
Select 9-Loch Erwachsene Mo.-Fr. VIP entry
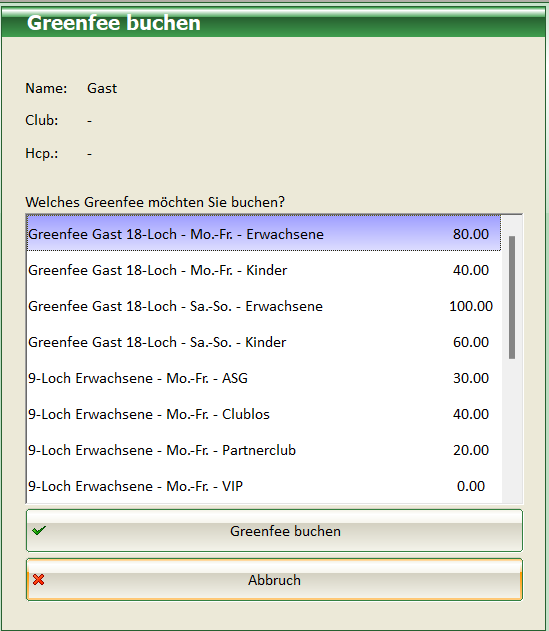click(264, 486)
